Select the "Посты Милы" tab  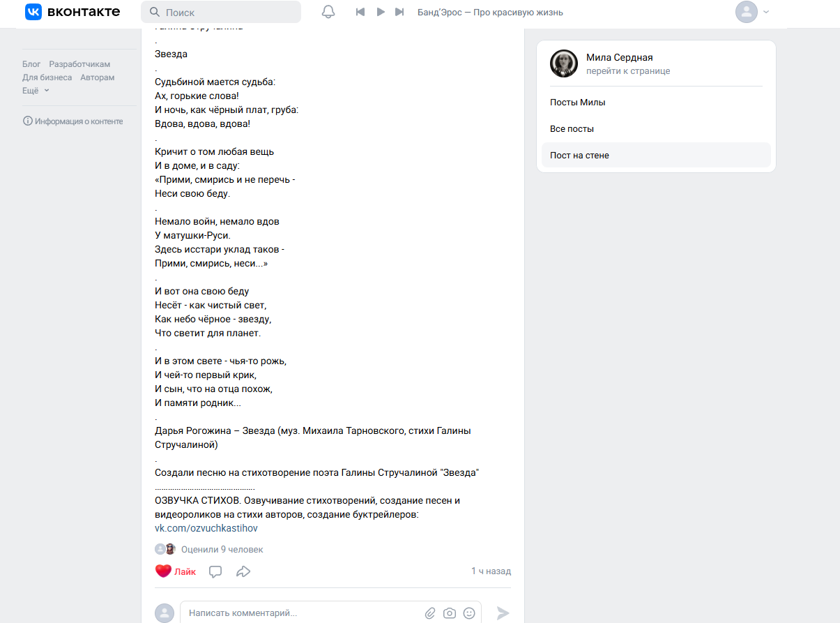(577, 103)
